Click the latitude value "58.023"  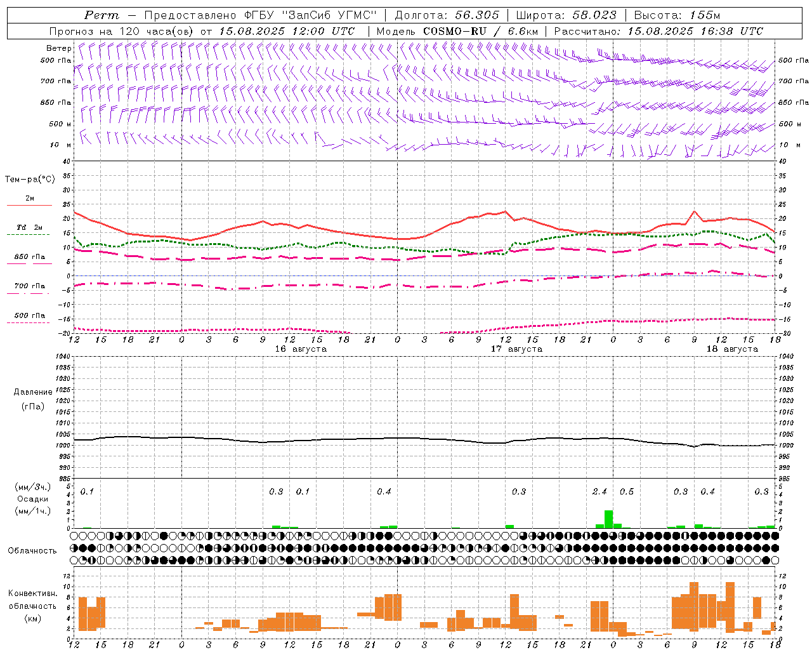click(x=594, y=15)
